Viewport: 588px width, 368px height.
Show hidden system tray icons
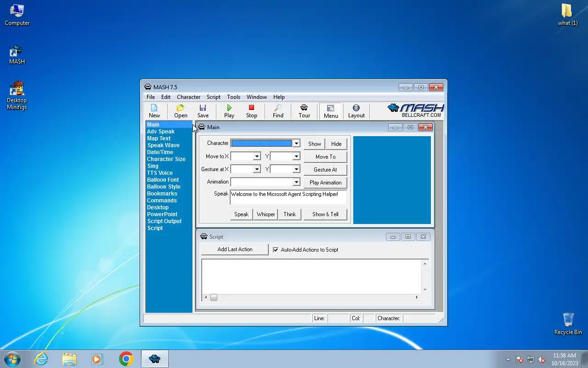508,359
